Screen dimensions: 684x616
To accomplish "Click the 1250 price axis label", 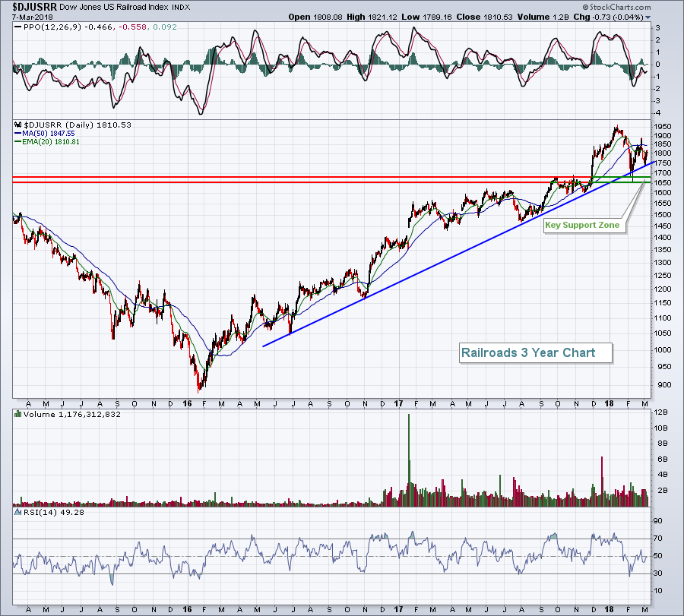I will [x=663, y=276].
